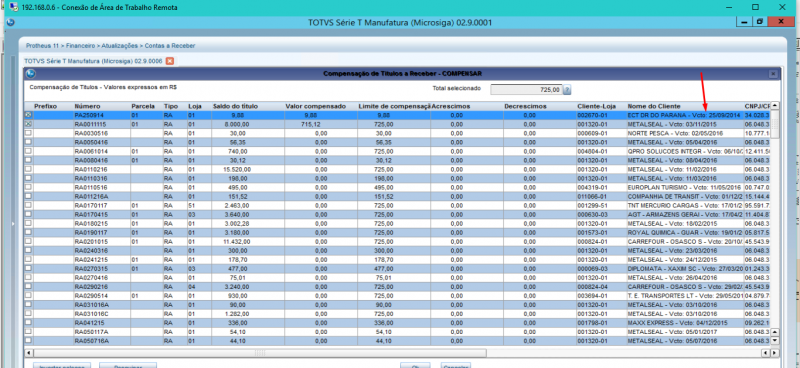Viewport: 800px width, 368px height.
Task: Click the Parcela column header
Action: 145,106
